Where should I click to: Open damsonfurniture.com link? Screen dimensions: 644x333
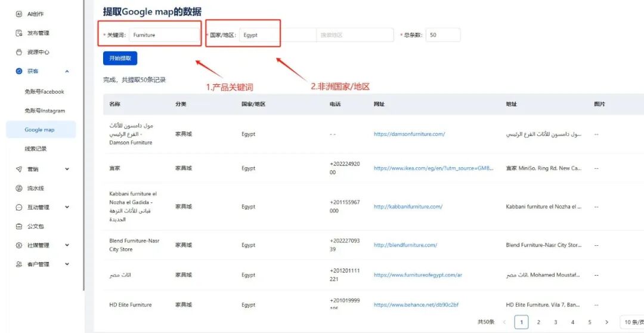409,134
